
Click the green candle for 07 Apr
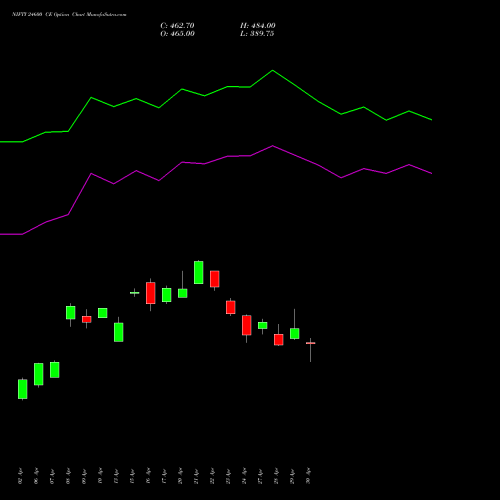pos(55,370)
